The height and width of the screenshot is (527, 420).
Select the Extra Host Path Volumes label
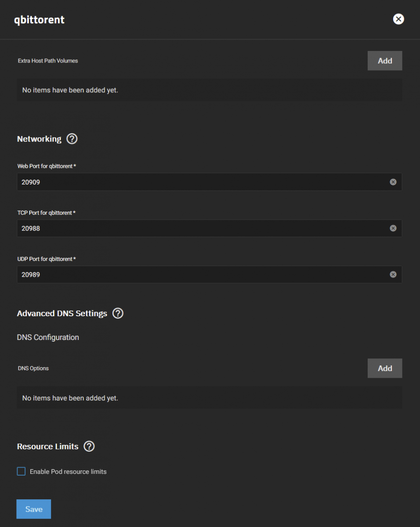(x=48, y=61)
